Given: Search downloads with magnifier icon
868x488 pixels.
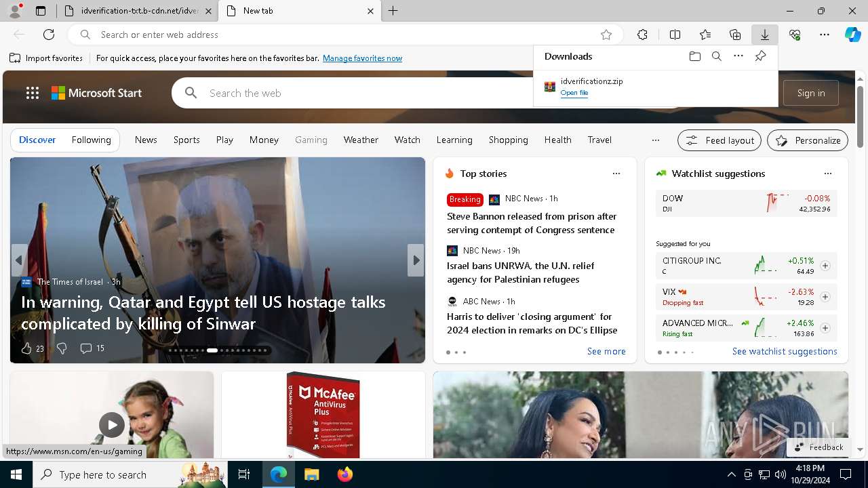Looking at the screenshot, I should 716,56.
